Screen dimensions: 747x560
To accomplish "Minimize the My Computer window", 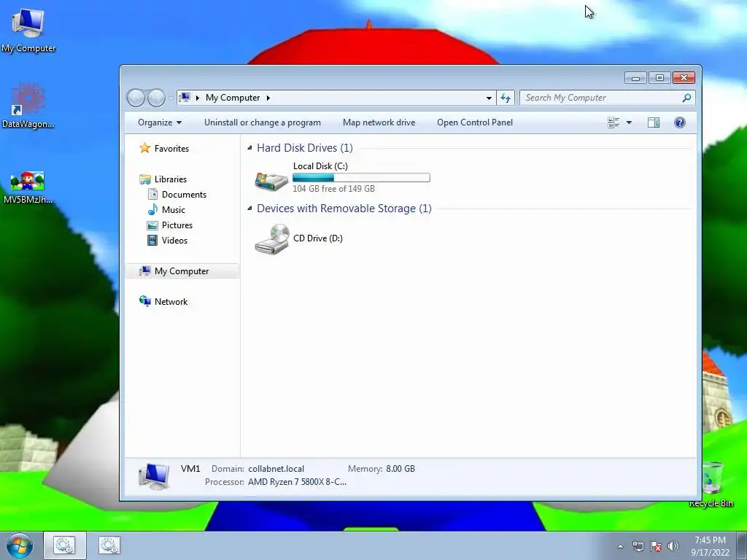I will coord(636,77).
